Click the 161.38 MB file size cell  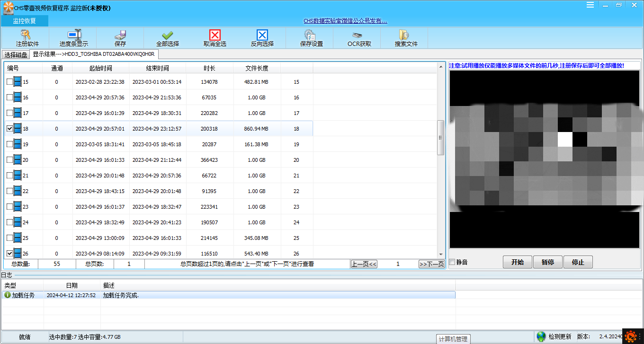(x=256, y=144)
